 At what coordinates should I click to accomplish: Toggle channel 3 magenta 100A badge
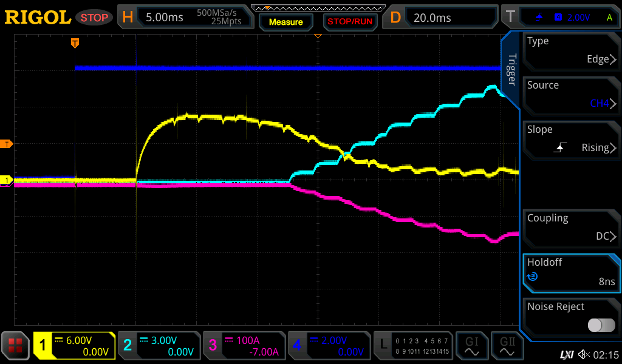[x=244, y=346]
